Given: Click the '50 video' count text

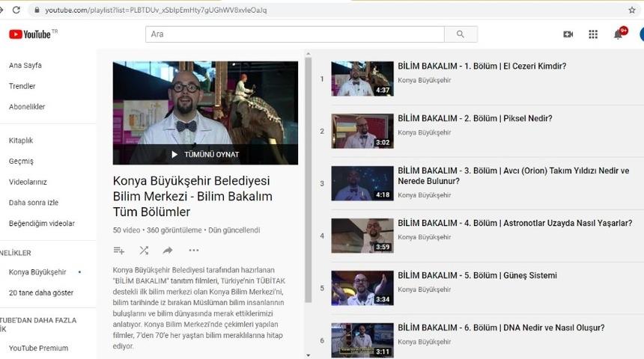Looking at the screenshot, I should (x=127, y=230).
